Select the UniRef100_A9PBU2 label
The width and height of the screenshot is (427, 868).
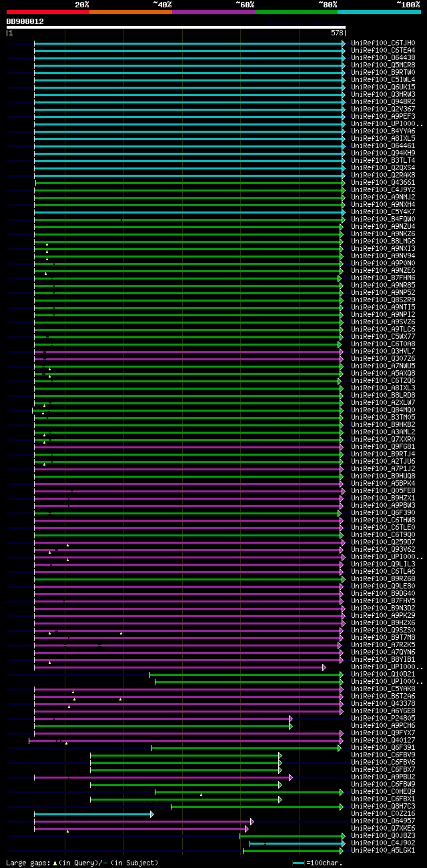(x=383, y=777)
